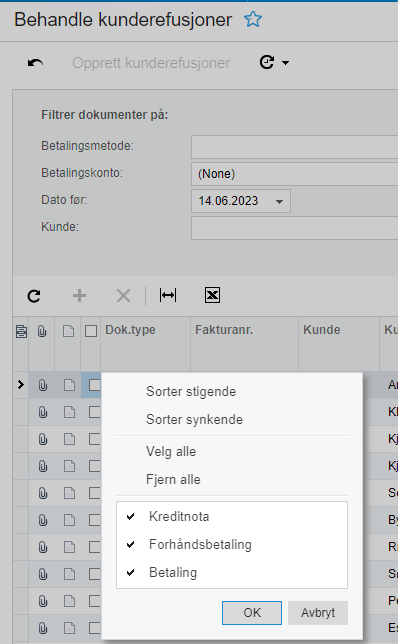
Task: Refresh the grid with reload icon
Action: 34,296
